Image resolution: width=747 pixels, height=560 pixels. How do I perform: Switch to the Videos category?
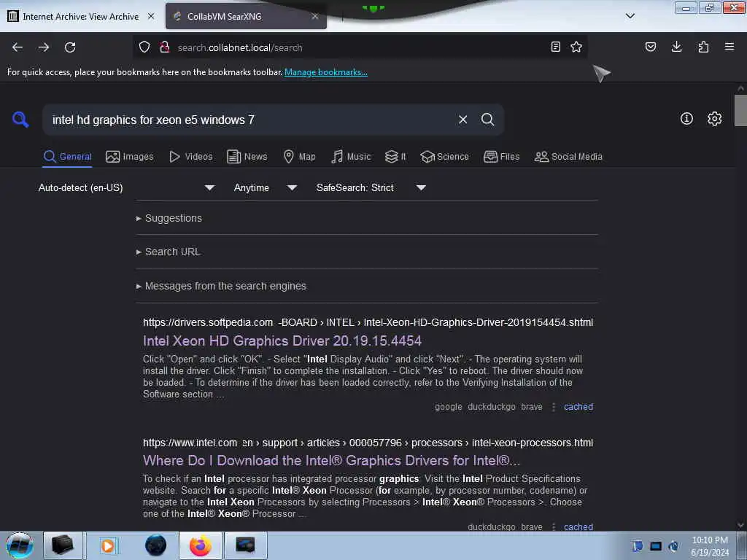click(191, 157)
